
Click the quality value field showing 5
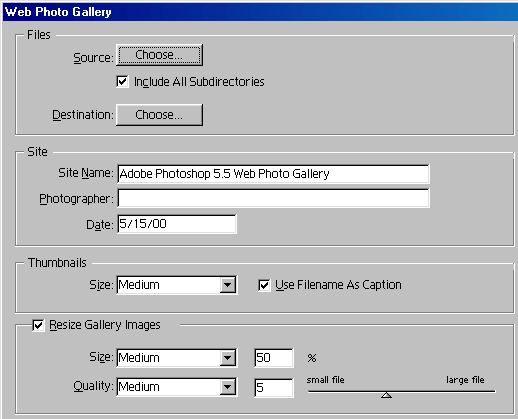click(x=274, y=387)
